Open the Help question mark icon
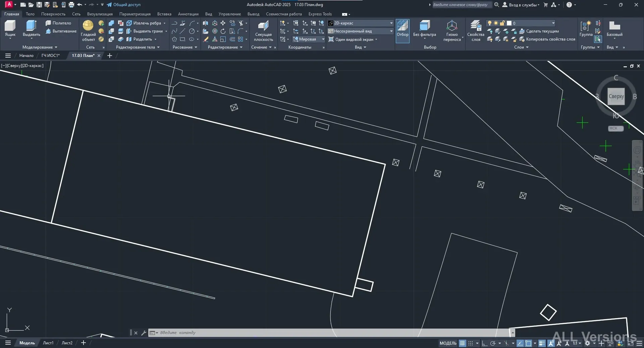 [x=569, y=5]
